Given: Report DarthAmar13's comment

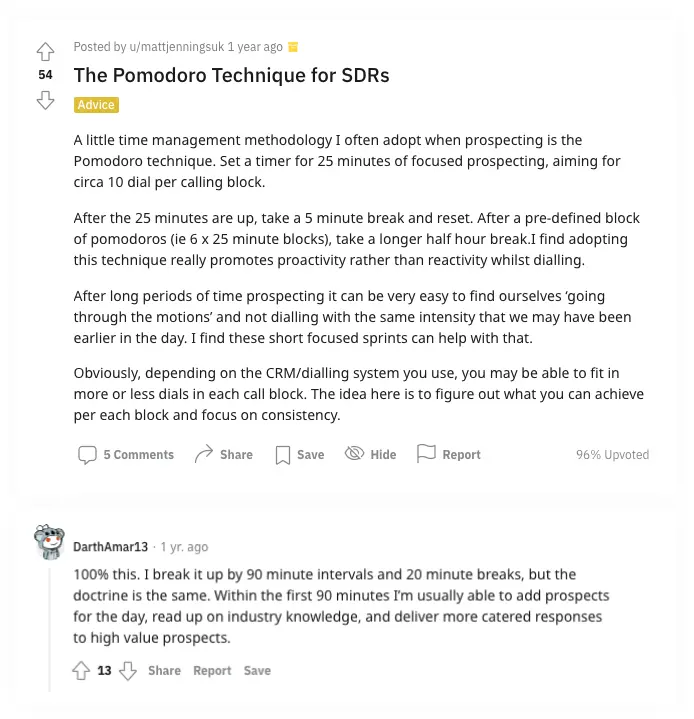Looking at the screenshot, I should coord(212,671).
